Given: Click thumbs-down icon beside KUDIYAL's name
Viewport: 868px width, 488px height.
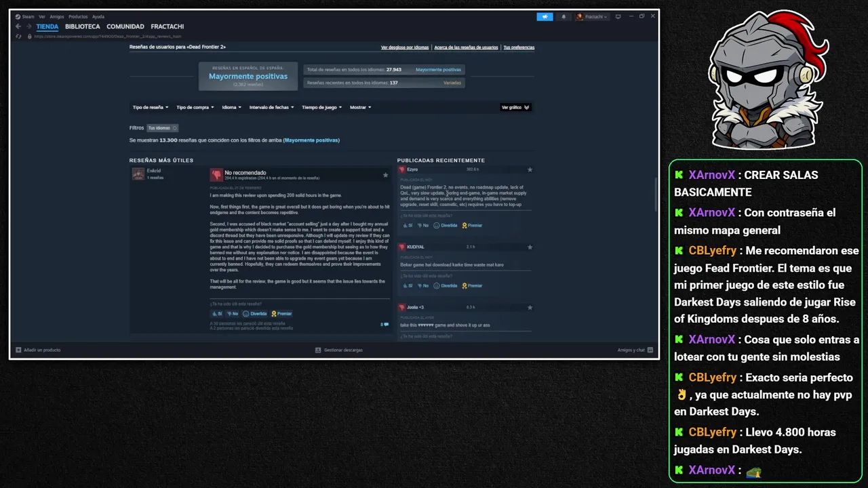Looking at the screenshot, I should [402, 247].
